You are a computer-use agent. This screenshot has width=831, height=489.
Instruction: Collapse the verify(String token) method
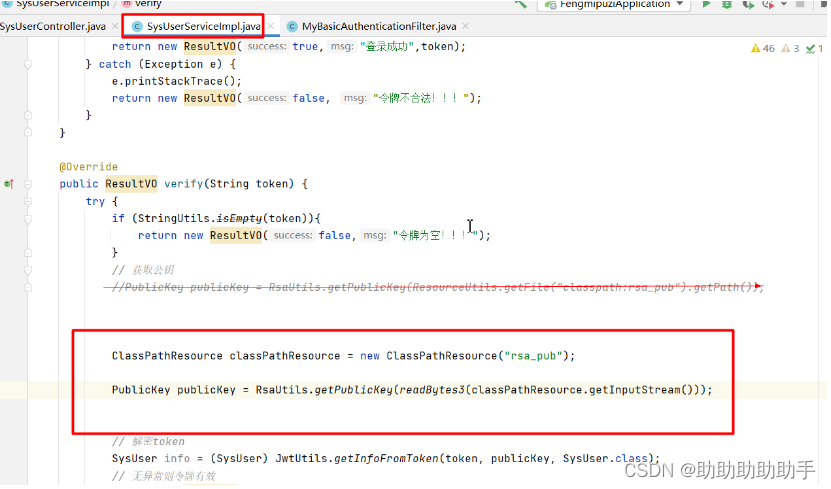click(28, 184)
